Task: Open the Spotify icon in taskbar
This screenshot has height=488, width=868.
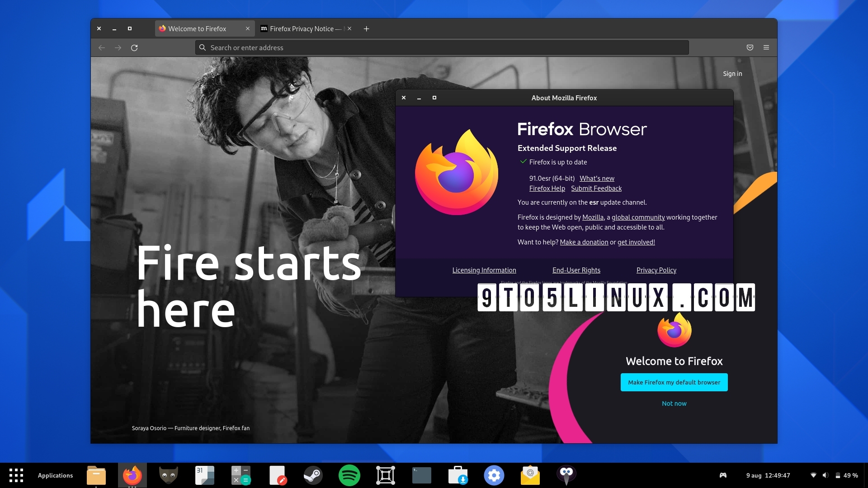Action: tap(349, 475)
